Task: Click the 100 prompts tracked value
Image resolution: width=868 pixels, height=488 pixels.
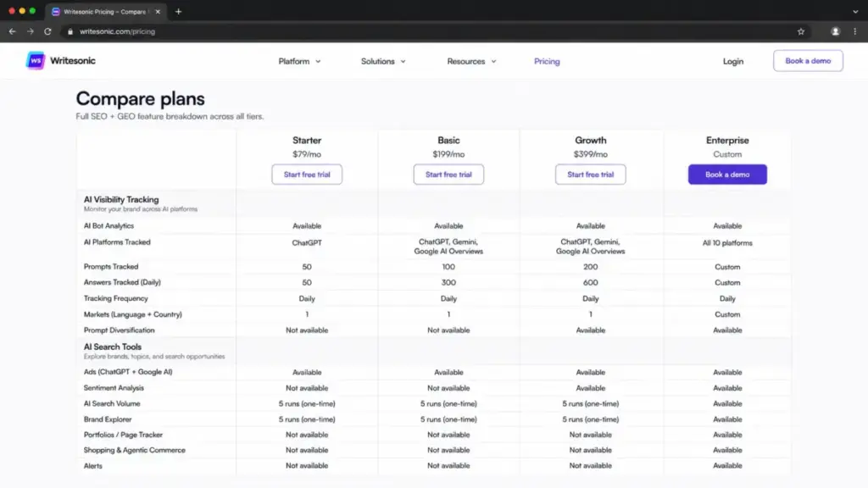Action: point(448,267)
